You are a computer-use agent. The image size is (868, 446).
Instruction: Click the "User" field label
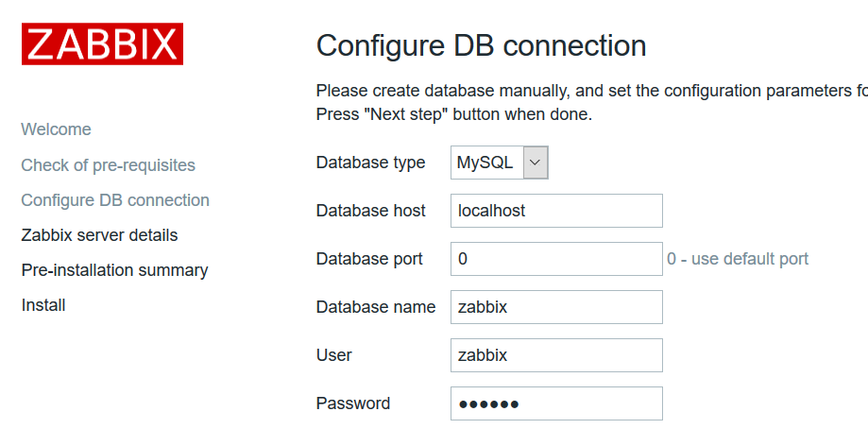coord(334,355)
